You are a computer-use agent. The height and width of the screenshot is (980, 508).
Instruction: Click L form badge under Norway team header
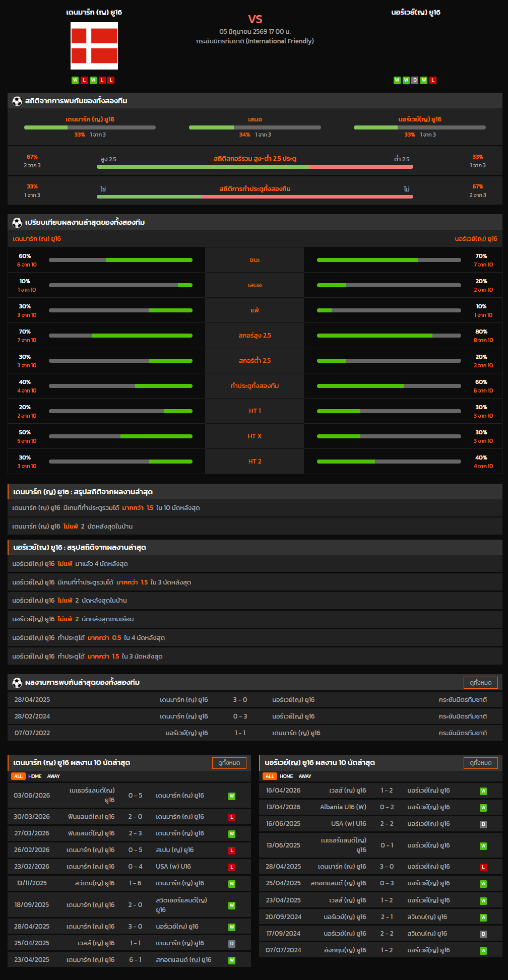click(x=433, y=80)
